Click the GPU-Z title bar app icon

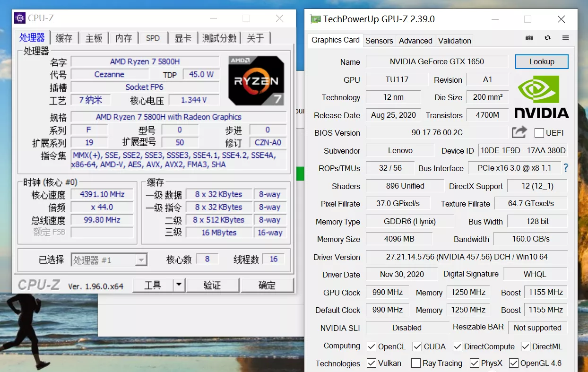(315, 19)
